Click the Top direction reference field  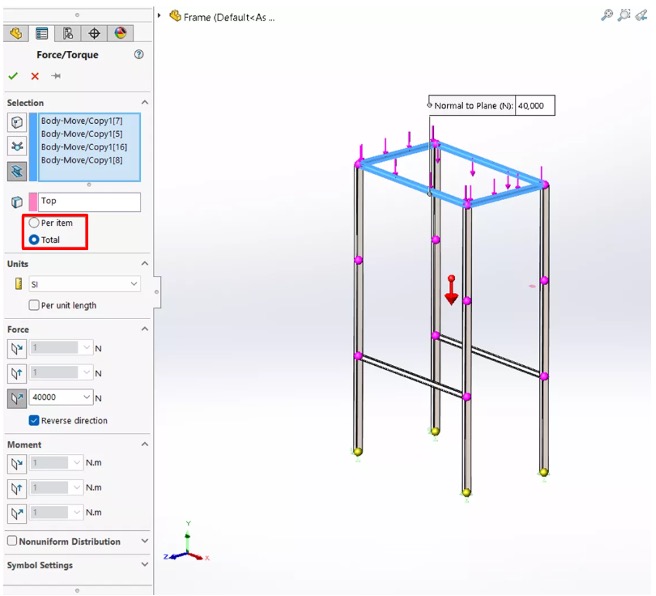89,202
